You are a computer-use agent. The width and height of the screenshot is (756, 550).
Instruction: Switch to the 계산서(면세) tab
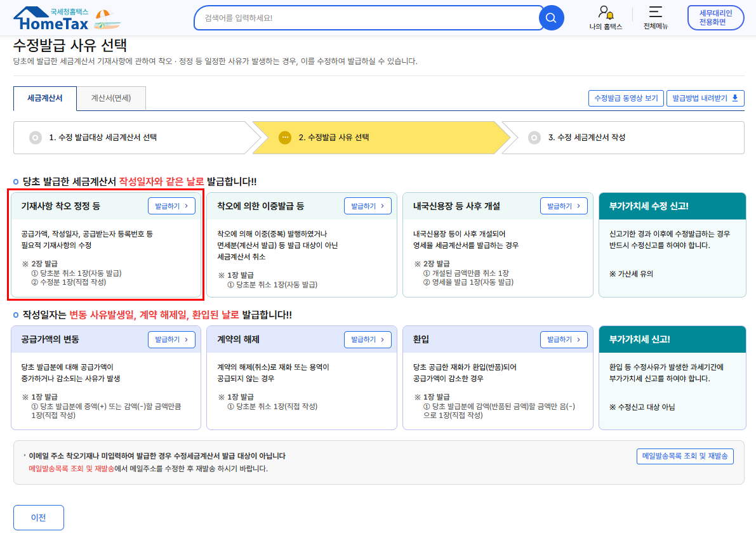tap(111, 98)
